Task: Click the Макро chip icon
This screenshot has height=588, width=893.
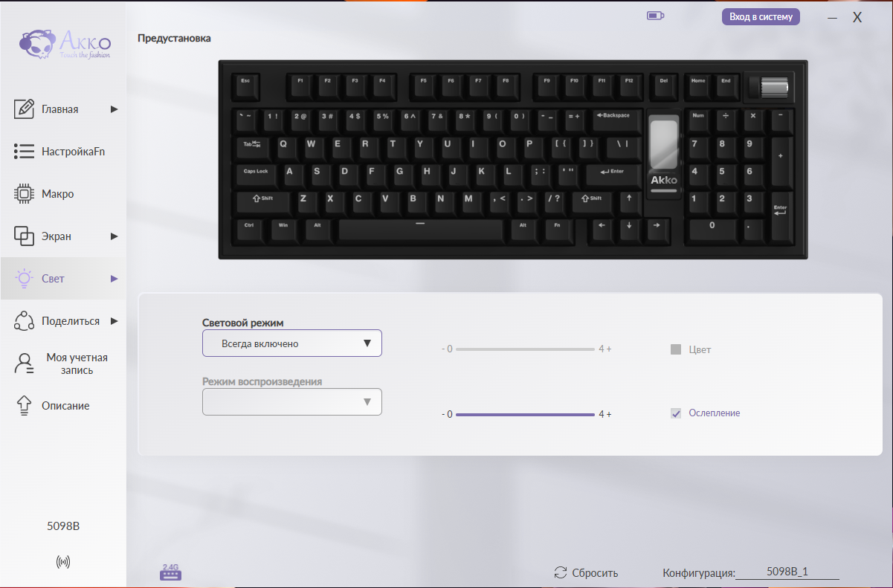Action: (25, 194)
